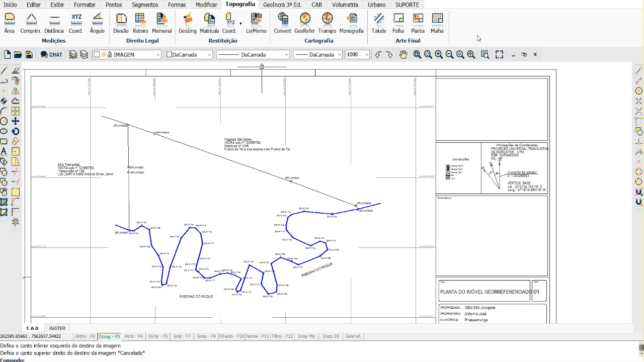Select the Área measurement tool

point(9,23)
